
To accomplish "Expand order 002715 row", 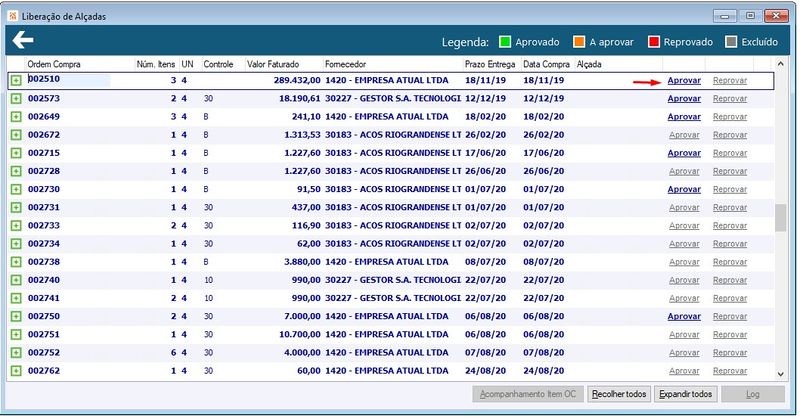I will pos(16,153).
